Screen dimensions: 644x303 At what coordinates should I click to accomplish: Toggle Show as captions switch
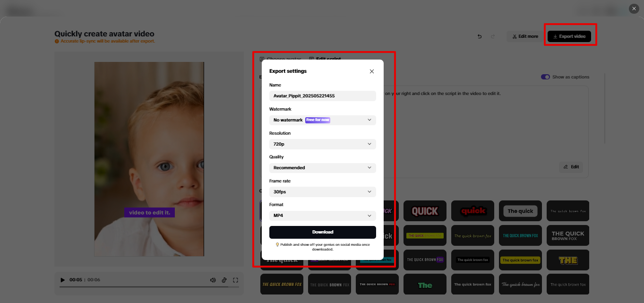coord(545,77)
